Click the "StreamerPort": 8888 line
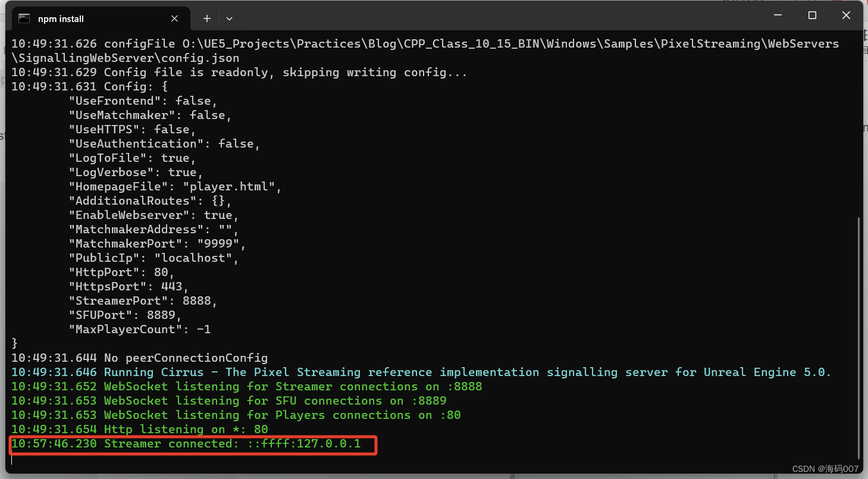 tap(143, 300)
